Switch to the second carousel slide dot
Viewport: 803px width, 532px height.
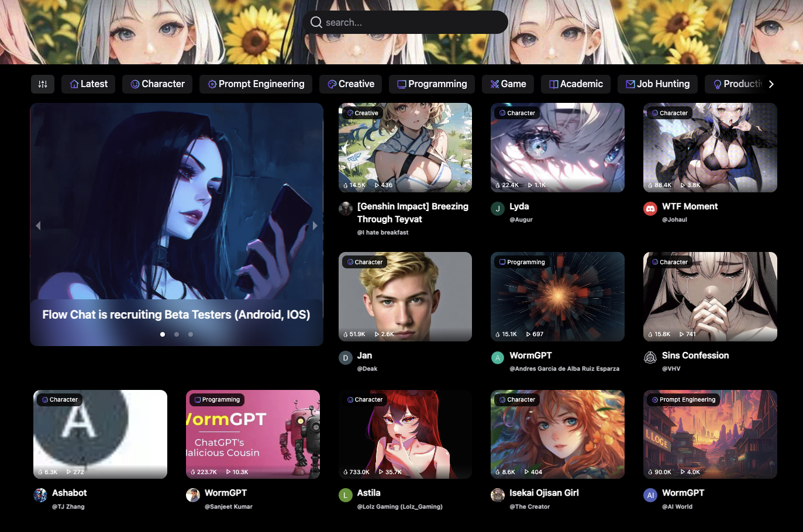(177, 334)
